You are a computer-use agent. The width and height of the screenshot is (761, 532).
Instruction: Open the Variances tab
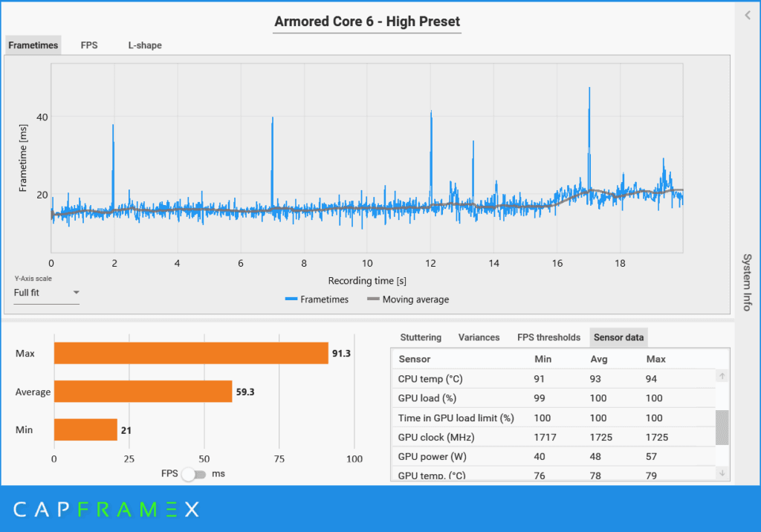(479, 337)
